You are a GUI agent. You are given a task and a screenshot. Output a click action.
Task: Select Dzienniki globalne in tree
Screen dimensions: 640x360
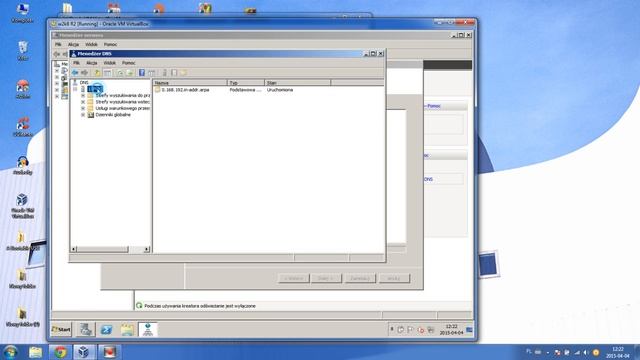point(113,115)
